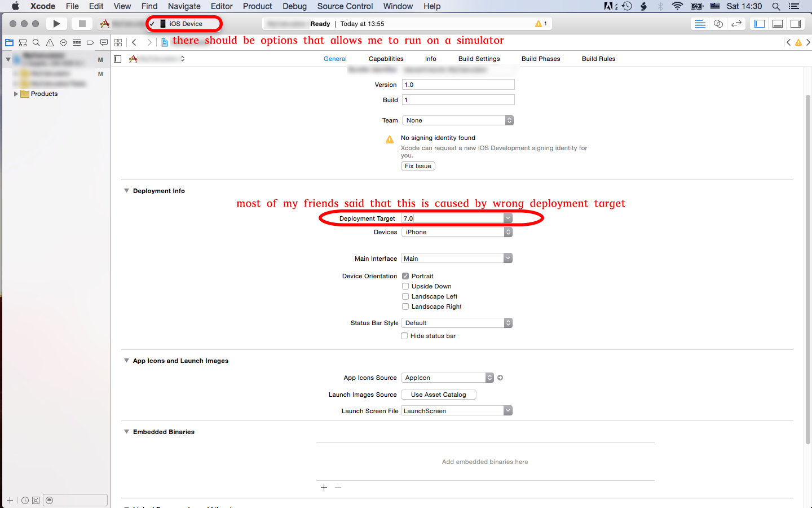
Task: Jump to next issue chevron
Action: [808, 42]
